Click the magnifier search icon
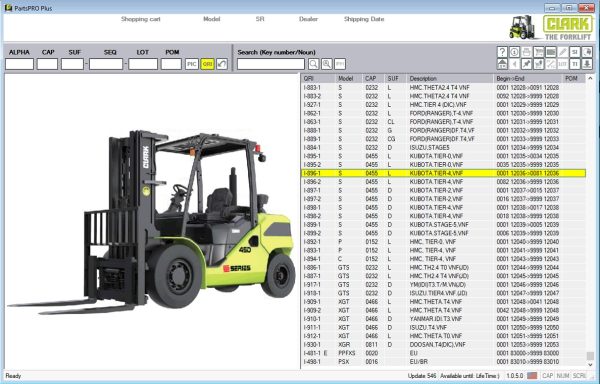 tap(313, 64)
